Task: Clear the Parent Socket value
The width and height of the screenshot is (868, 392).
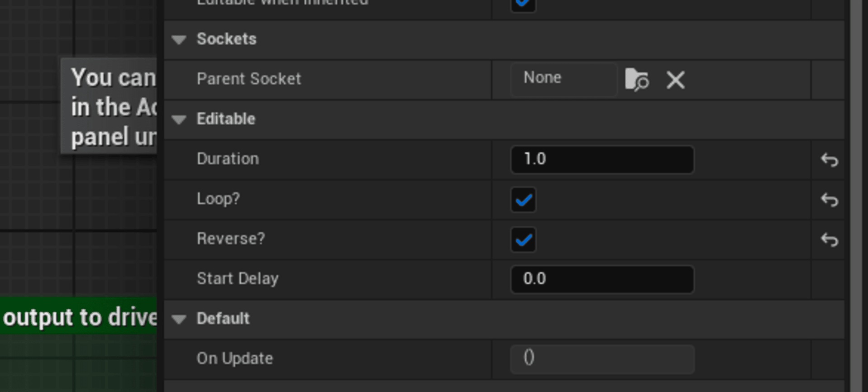Action: coord(675,80)
